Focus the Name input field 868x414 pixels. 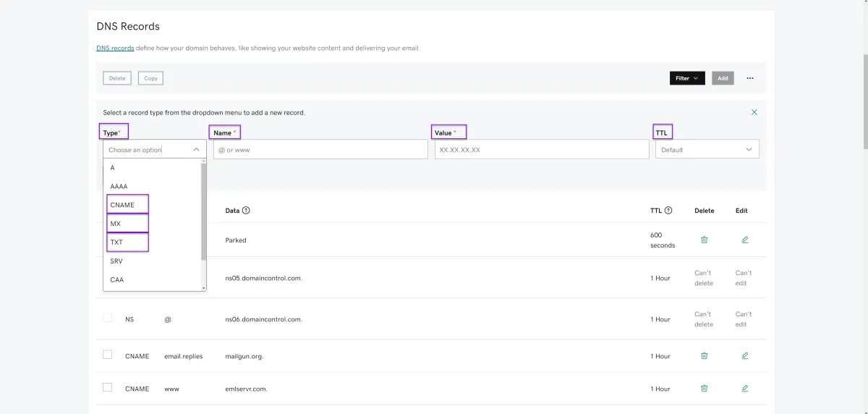coord(320,149)
